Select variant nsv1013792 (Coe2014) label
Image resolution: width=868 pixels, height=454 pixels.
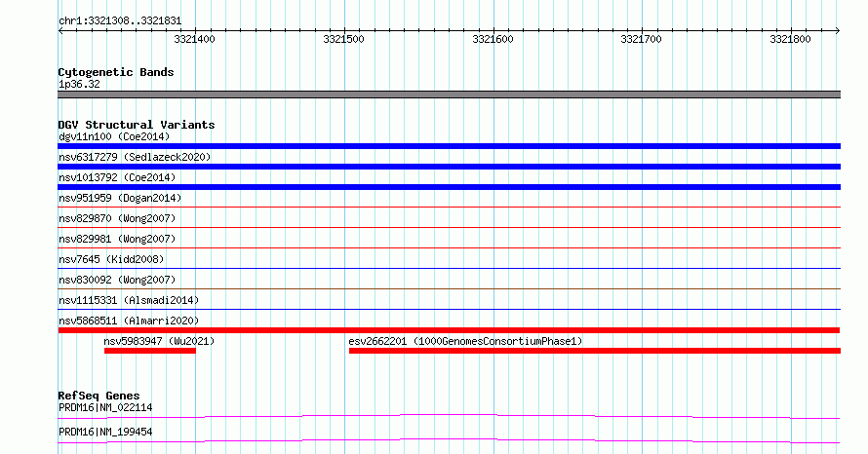point(117,177)
